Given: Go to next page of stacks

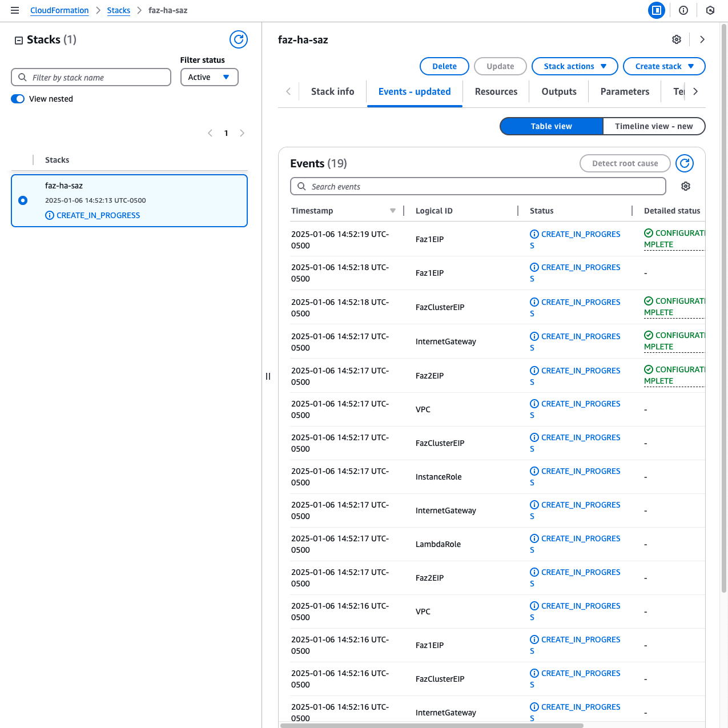Looking at the screenshot, I should (x=242, y=133).
